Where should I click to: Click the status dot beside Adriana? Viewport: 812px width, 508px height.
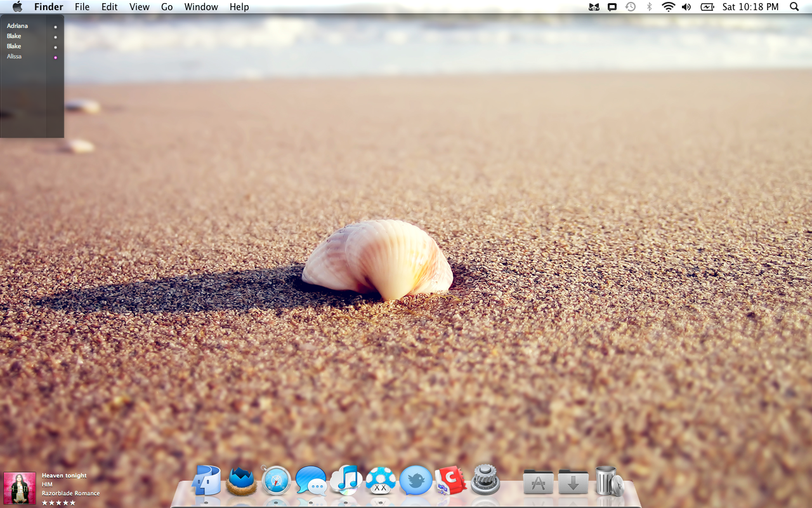56,27
